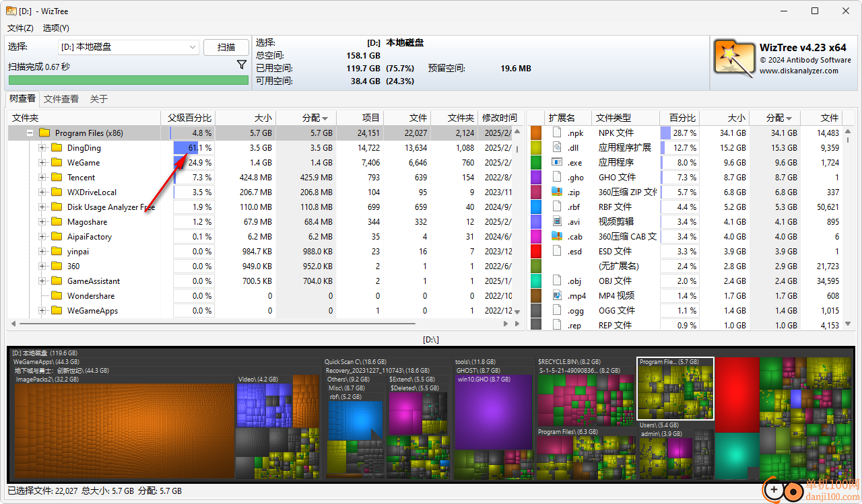Expand the WeGameApps folder node
This screenshot has height=504, width=862.
coord(42,311)
